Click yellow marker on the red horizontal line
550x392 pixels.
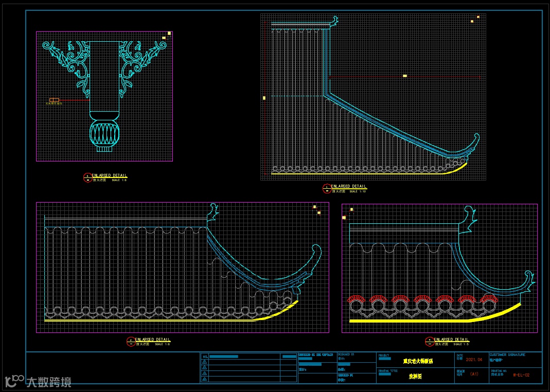(405, 76)
